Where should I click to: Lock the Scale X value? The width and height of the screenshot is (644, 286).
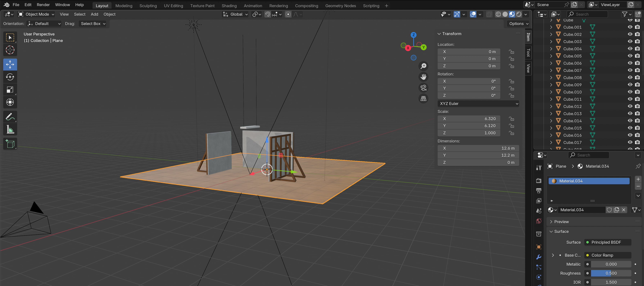click(x=511, y=119)
